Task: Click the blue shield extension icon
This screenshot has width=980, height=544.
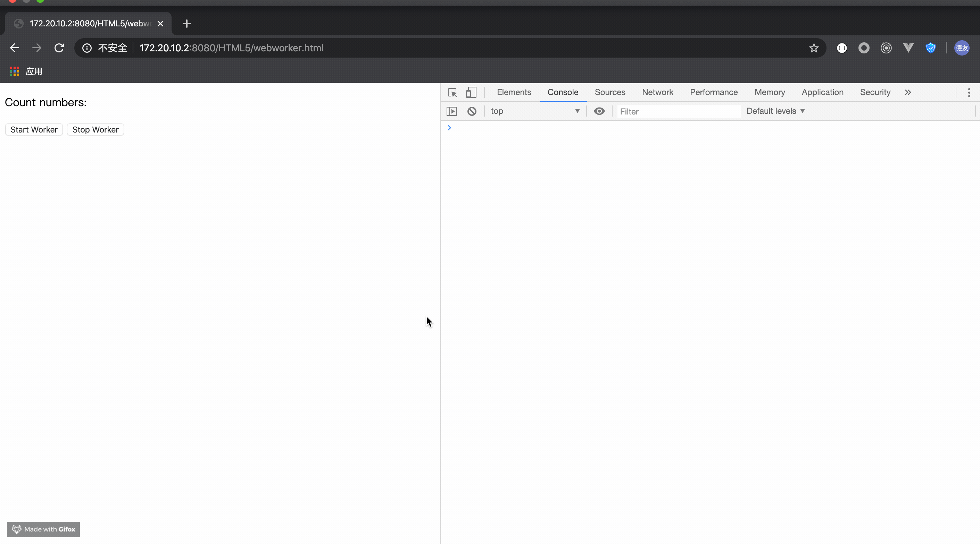Action: 931,48
